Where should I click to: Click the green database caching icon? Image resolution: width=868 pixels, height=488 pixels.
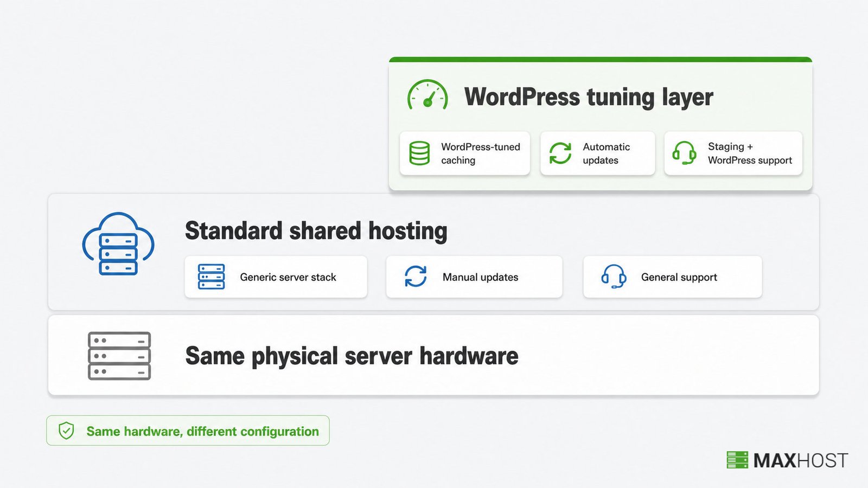tap(419, 153)
